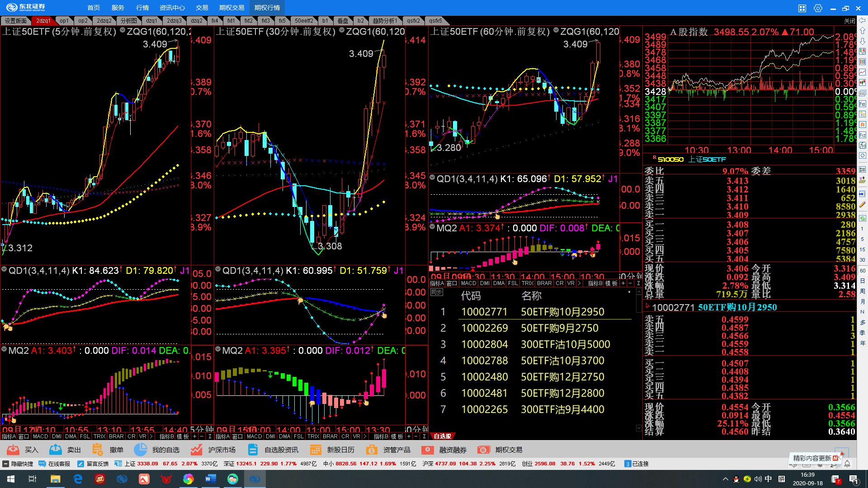Open the 期权交易 menu
868x488 pixels.
(231, 8)
